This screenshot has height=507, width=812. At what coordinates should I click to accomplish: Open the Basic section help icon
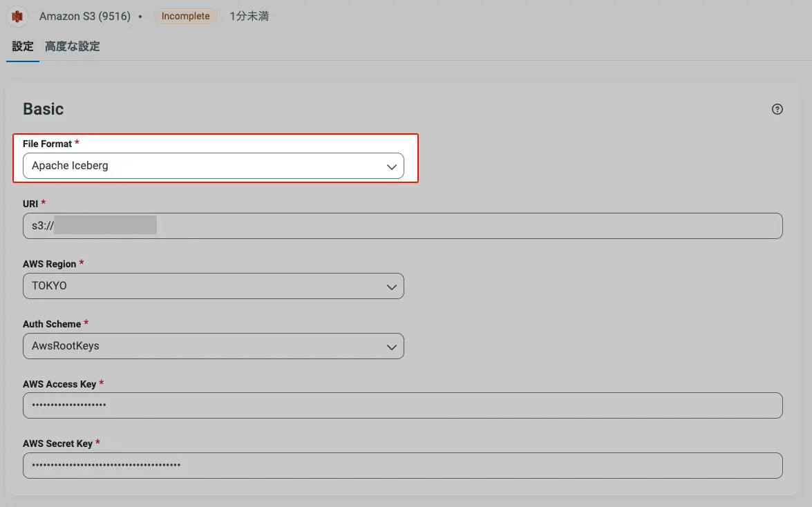777,109
